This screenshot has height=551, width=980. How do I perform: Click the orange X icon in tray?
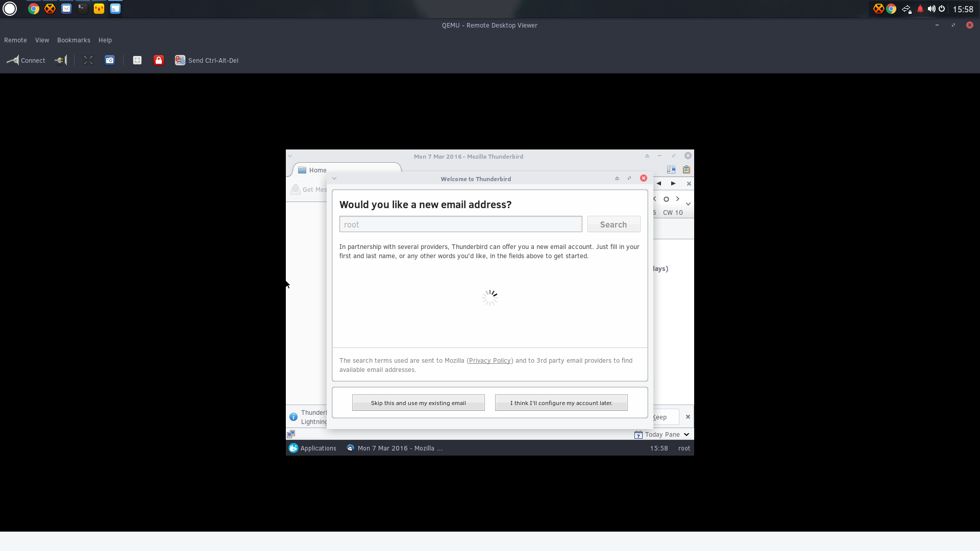(878, 9)
